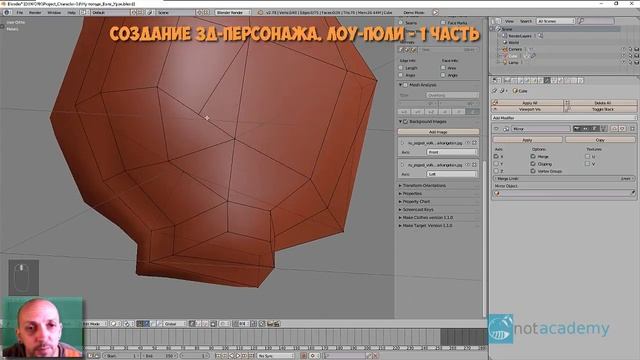Toggle the Mirror Y axis checkbox
This screenshot has width=640, height=360.
click(496, 164)
